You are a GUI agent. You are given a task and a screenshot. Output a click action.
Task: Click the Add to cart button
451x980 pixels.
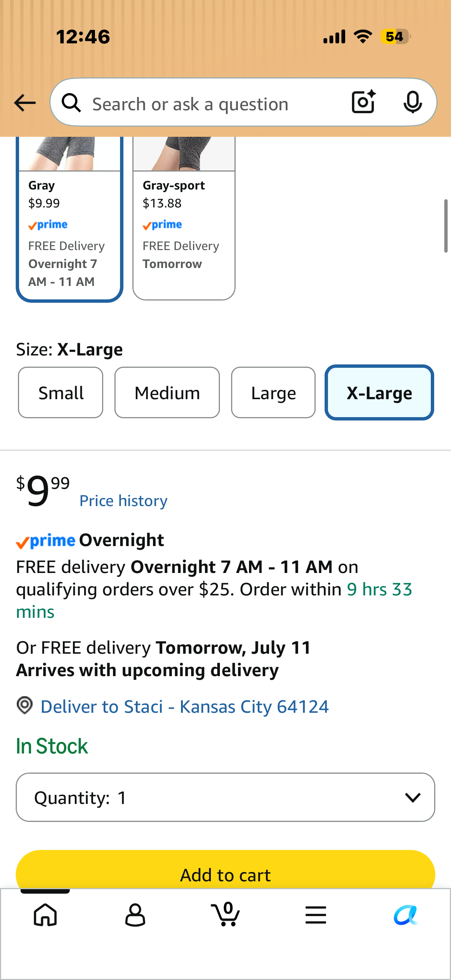(x=225, y=870)
